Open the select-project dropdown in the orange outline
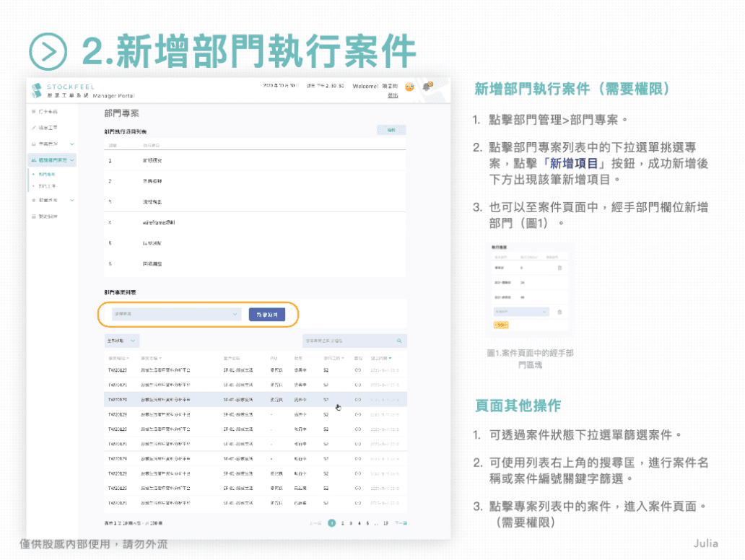The width and height of the screenshot is (745, 560). (x=177, y=315)
